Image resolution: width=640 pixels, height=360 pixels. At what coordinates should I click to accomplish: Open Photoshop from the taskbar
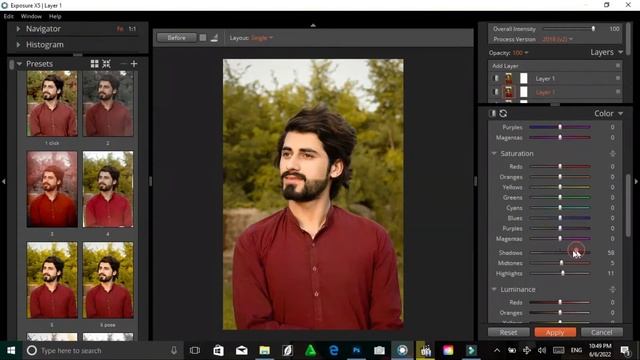[x=356, y=350]
